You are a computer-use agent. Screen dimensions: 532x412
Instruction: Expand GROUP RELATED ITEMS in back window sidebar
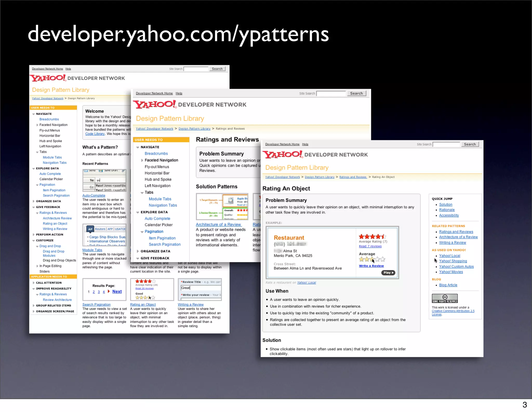click(34, 306)
